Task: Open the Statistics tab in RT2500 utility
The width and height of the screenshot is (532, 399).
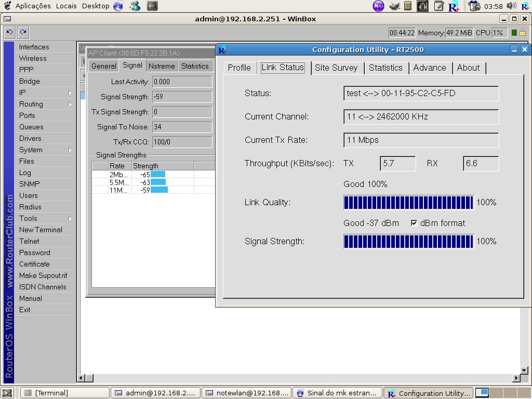Action: tap(386, 68)
